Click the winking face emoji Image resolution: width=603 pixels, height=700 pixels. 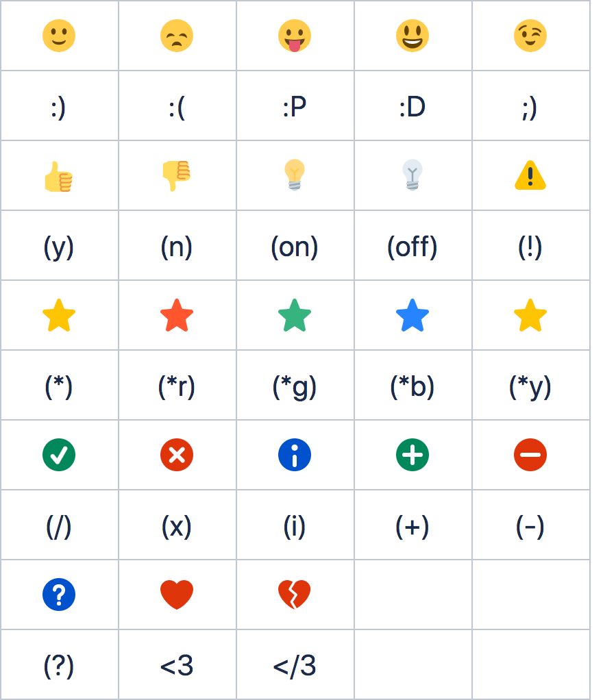click(530, 36)
